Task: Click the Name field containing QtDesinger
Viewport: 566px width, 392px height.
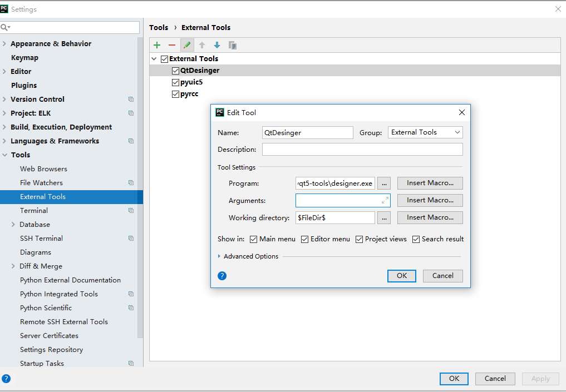Action: coord(308,132)
